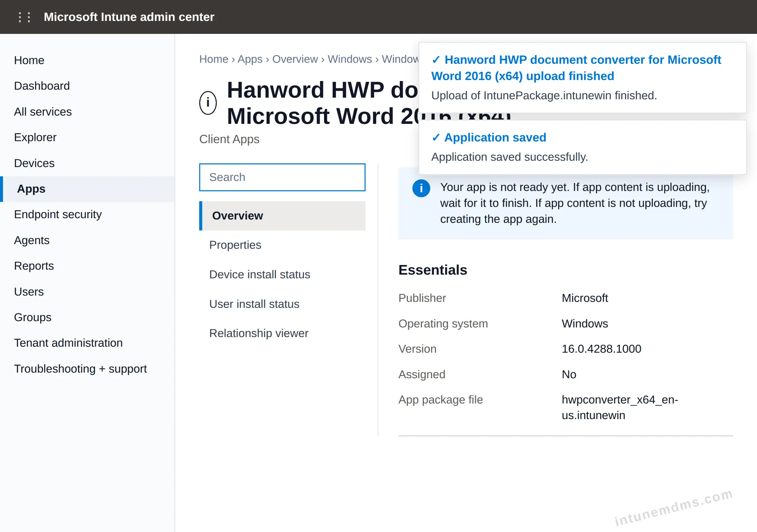View User install status
This screenshot has width=757, height=532.
click(282, 304)
